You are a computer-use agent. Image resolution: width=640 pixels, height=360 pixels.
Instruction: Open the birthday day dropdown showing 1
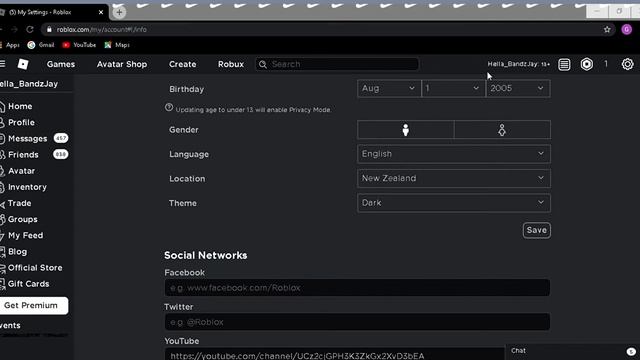coord(453,88)
